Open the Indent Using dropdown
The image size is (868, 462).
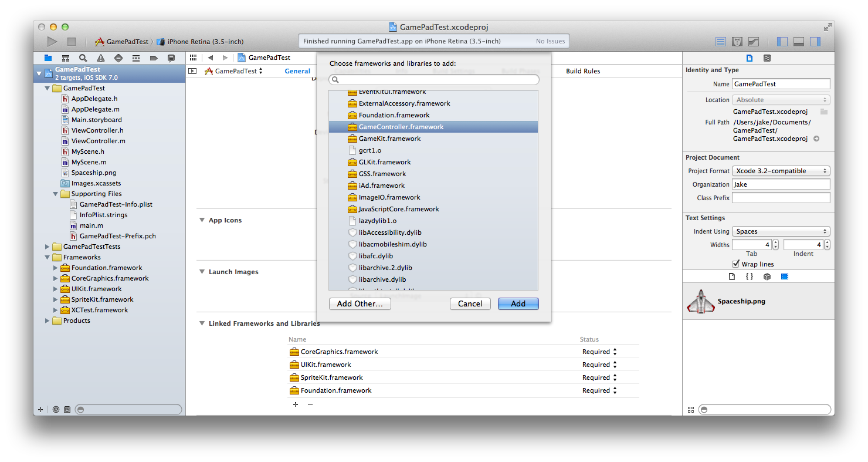pyautogui.click(x=781, y=231)
